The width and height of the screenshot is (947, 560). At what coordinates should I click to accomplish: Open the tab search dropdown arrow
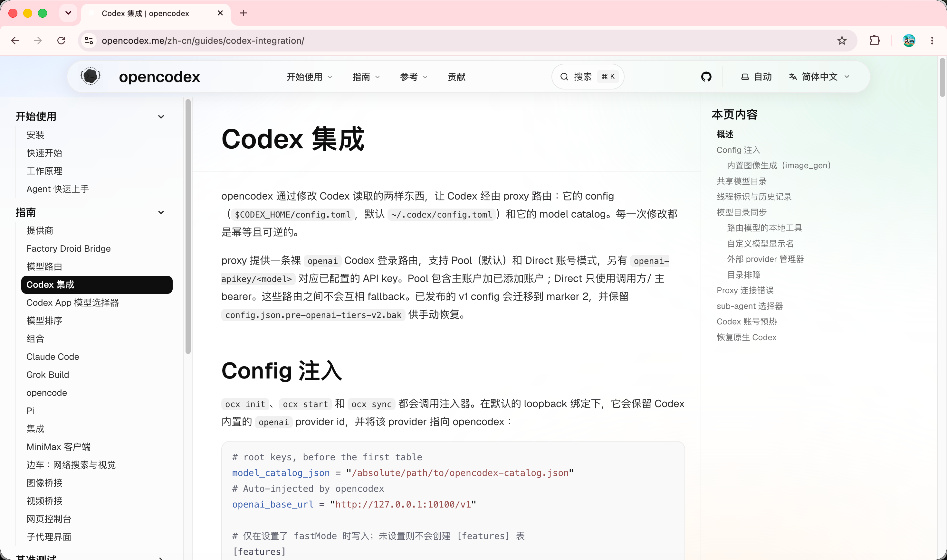[x=68, y=13]
